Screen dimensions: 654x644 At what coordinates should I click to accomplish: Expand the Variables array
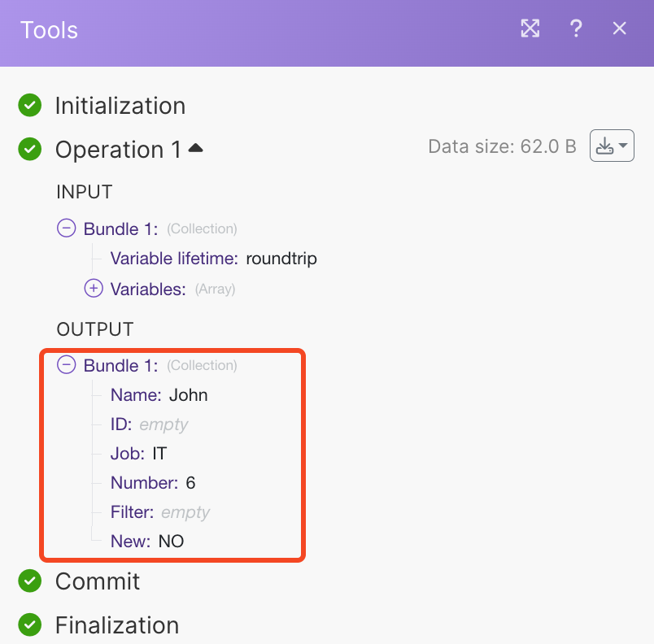point(94,288)
